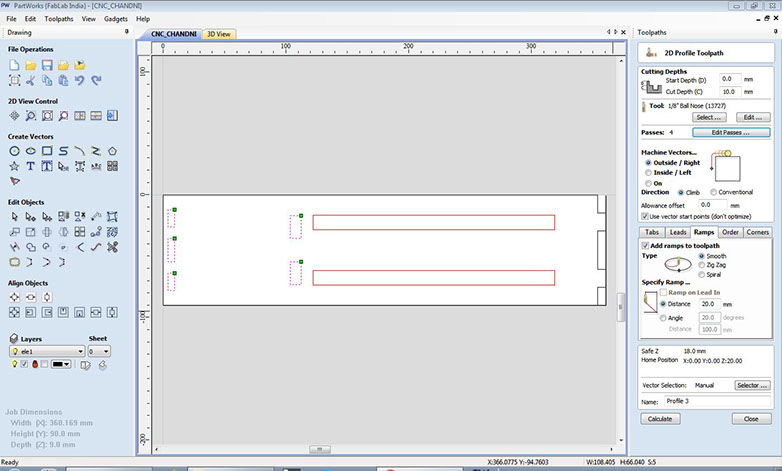Switch to the 3D View tab
The width and height of the screenshot is (782, 471).
(x=219, y=34)
